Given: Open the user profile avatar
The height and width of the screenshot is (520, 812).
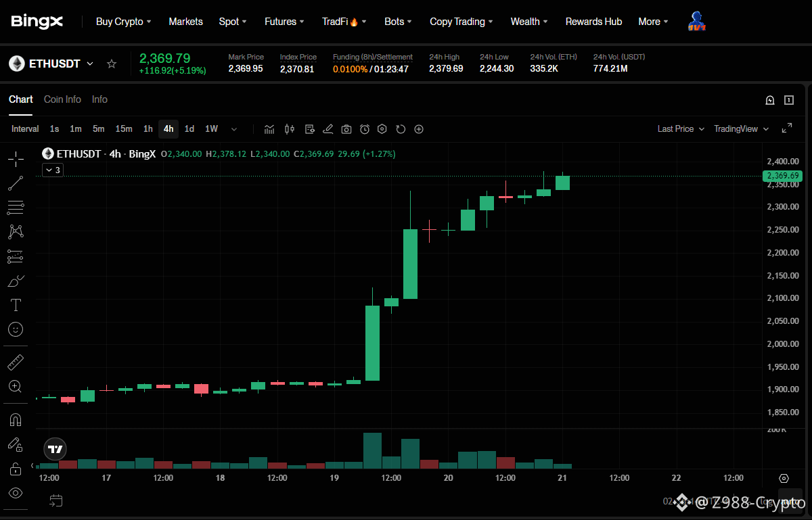Looking at the screenshot, I should tap(696, 22).
